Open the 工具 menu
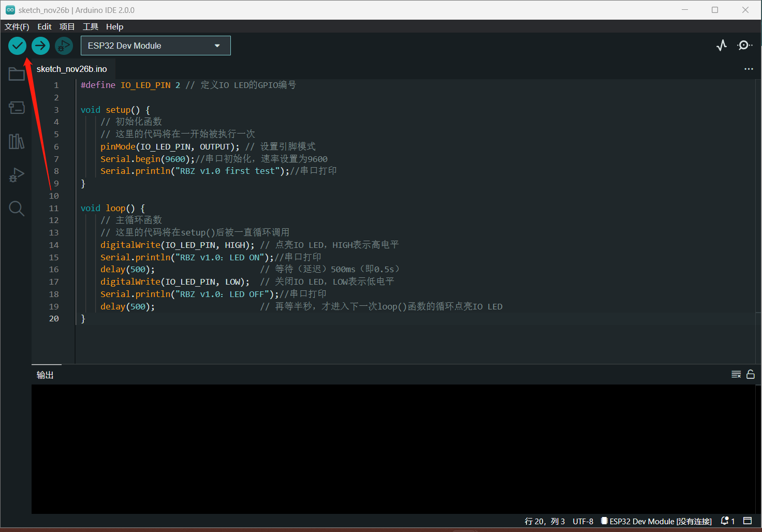Screen dimensions: 762x532 [91, 26]
